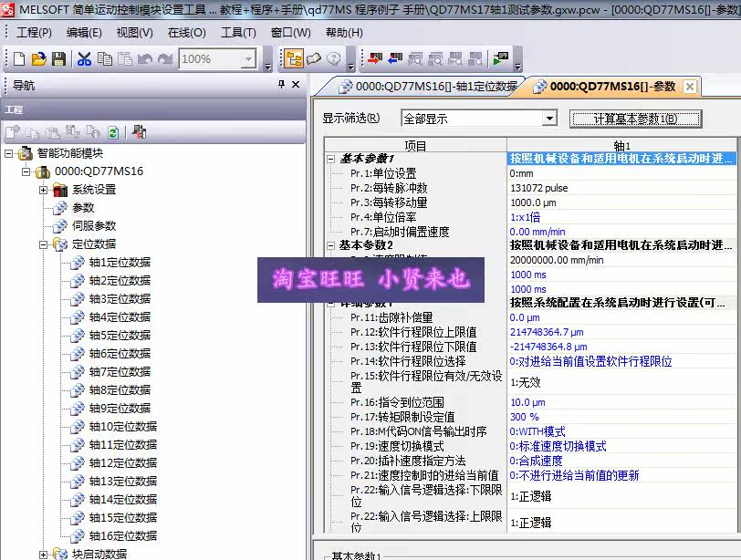Click the 轴1 column header
741x560 pixels.
[621, 145]
